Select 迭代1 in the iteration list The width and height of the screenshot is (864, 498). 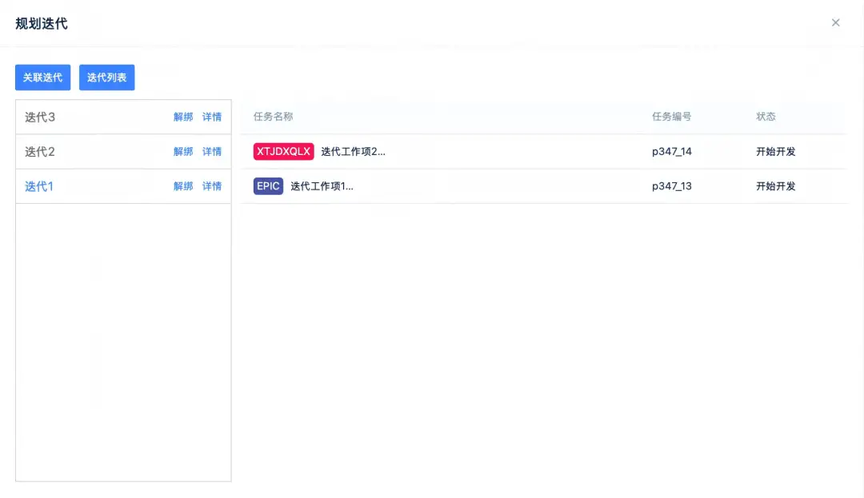[x=39, y=186]
